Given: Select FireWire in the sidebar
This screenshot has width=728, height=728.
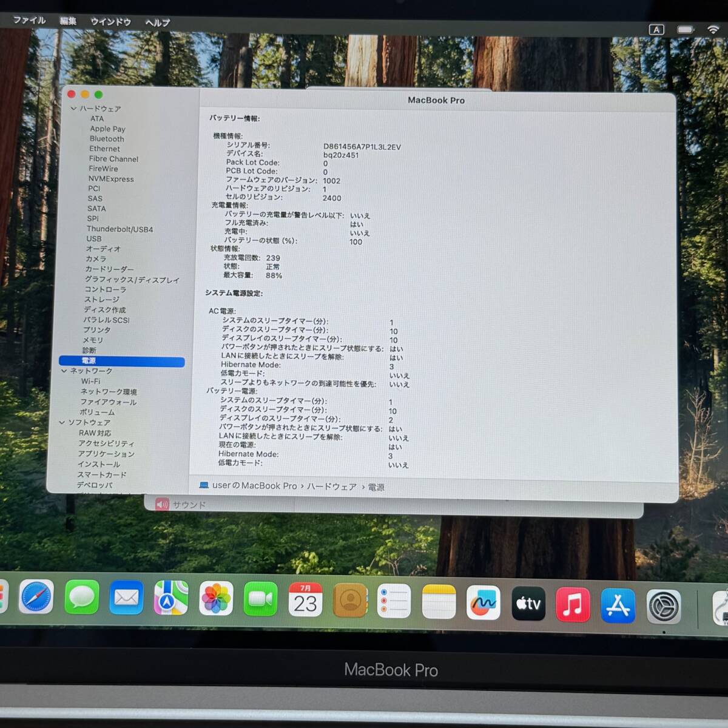Looking at the screenshot, I should [x=103, y=169].
